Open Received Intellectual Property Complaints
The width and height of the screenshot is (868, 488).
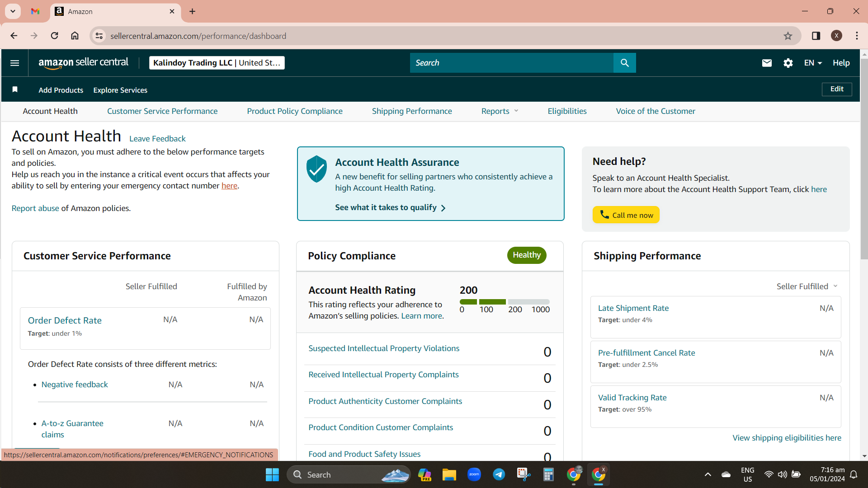(x=383, y=375)
